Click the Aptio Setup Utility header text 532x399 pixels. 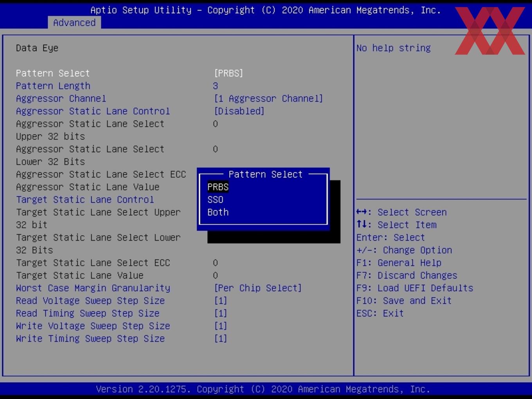pyautogui.click(x=266, y=10)
